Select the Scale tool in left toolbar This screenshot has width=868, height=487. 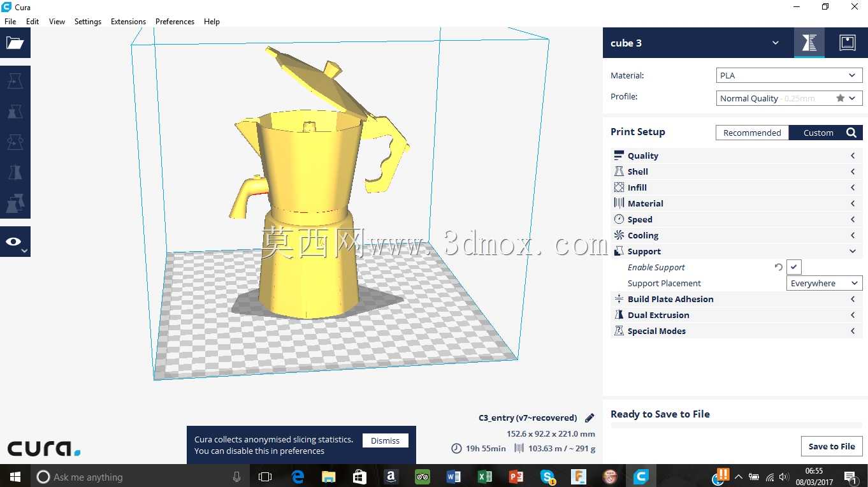coord(15,112)
